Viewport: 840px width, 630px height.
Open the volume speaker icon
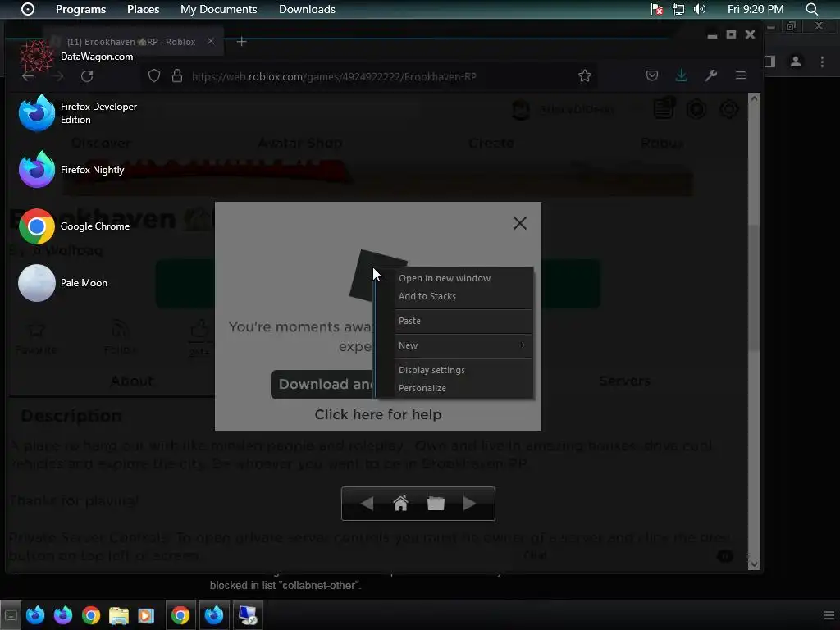(x=700, y=9)
